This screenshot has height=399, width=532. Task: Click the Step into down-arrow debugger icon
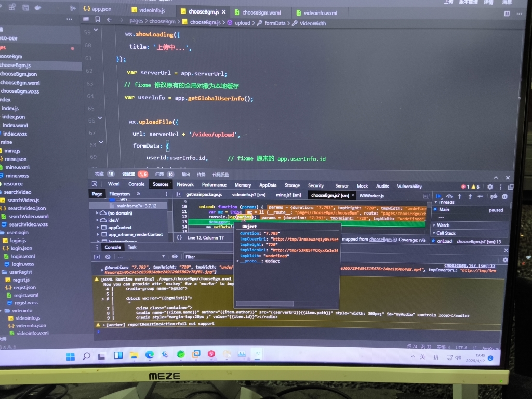click(460, 196)
